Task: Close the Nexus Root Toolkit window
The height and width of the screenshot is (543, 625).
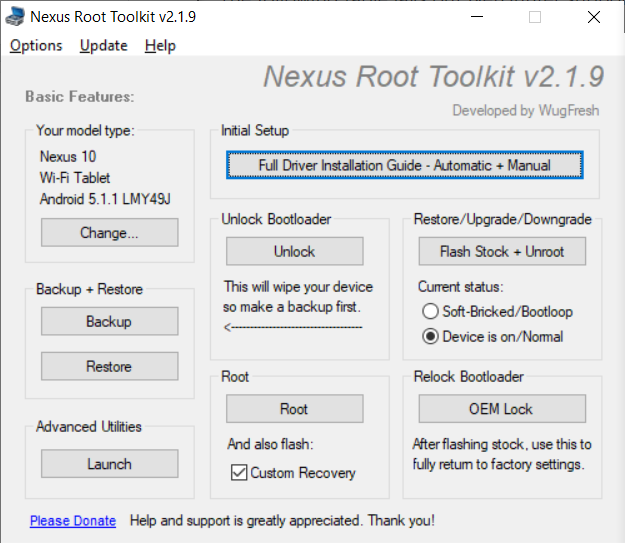Action: (594, 17)
